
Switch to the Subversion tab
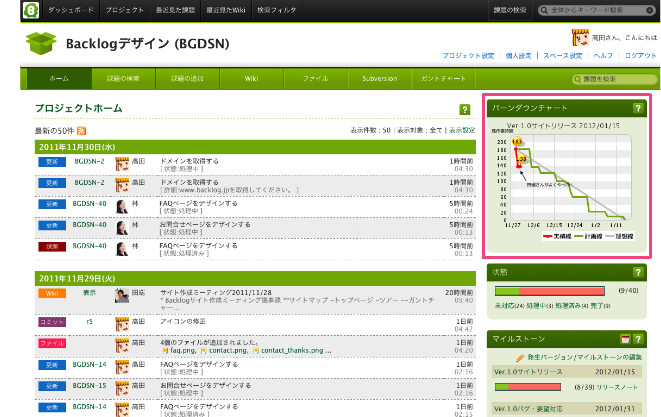point(380,79)
